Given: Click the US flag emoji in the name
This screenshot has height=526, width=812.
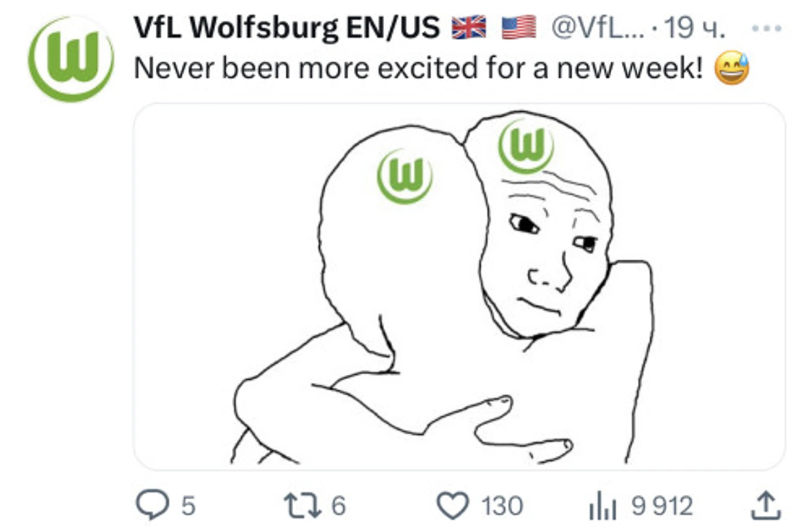Looking at the screenshot, I should 519,28.
